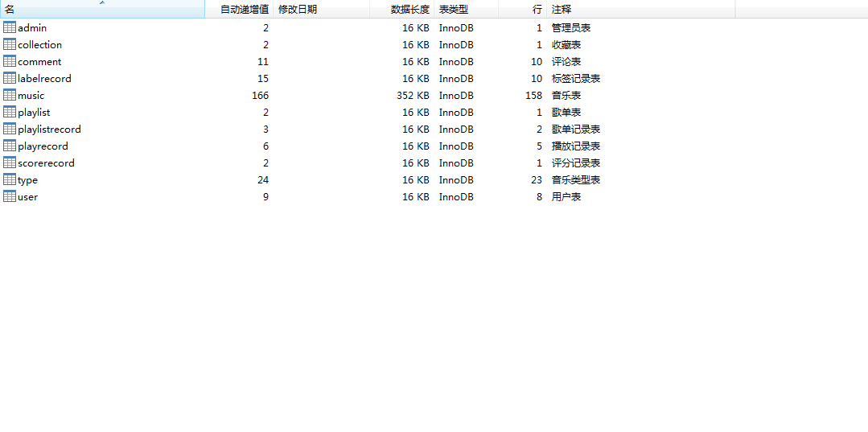
Task: Click the 15 auto-increment value
Action: [263, 79]
